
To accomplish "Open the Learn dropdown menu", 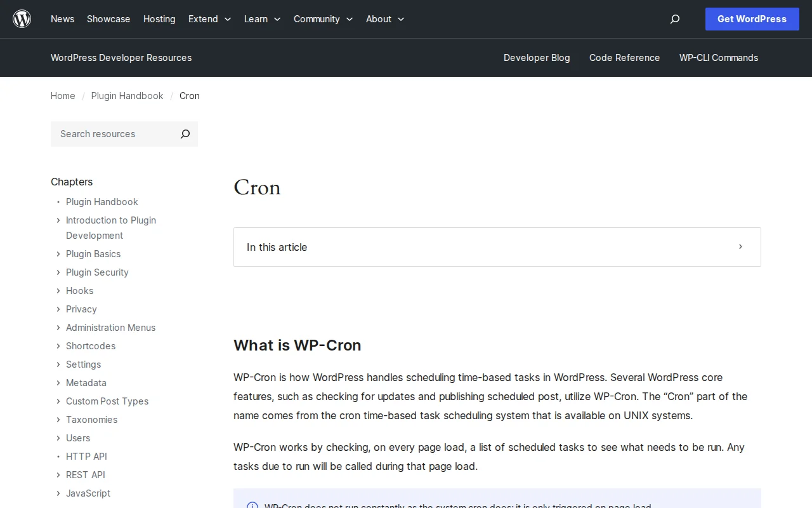I will click(x=262, y=19).
